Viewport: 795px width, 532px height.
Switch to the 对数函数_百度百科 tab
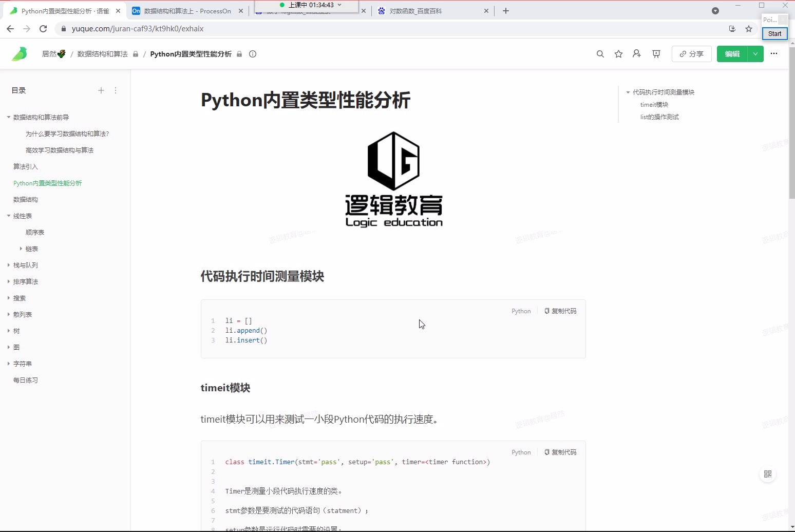415,11
